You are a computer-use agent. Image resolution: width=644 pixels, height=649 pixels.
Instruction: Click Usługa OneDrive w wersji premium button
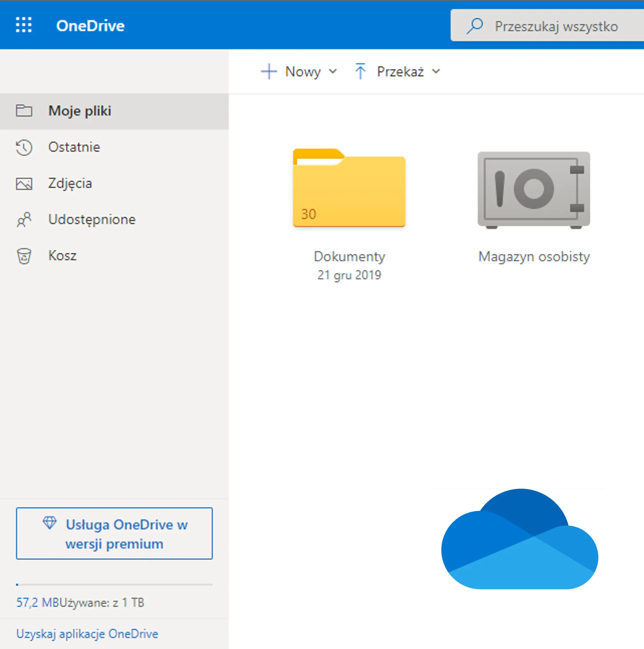[114, 534]
